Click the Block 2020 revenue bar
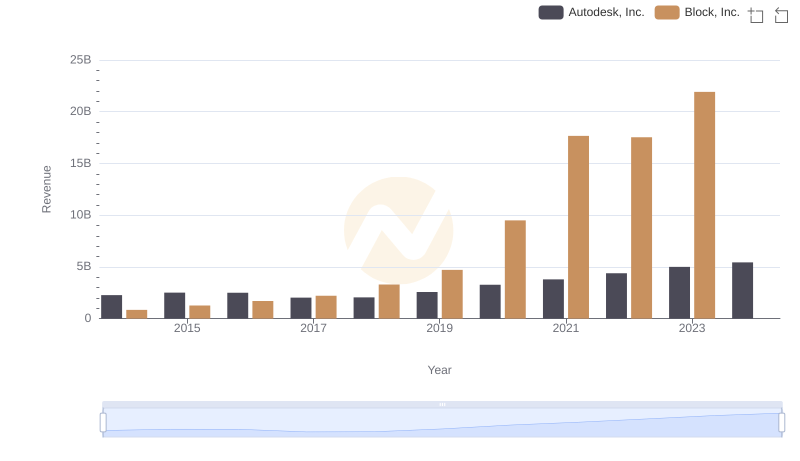 click(x=515, y=269)
